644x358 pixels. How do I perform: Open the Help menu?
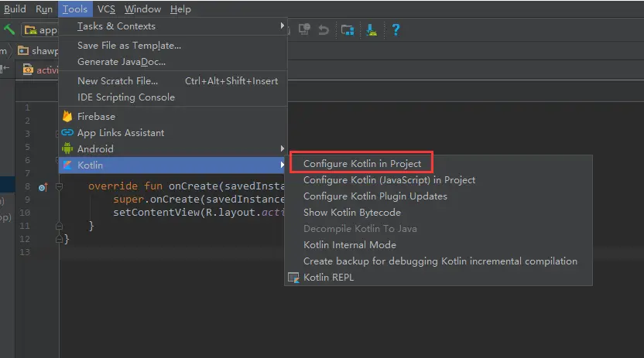[x=180, y=9]
